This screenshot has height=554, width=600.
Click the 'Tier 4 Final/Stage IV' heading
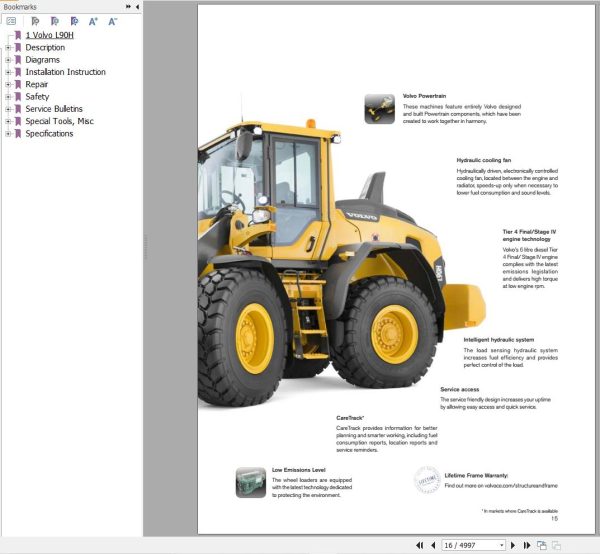[x=529, y=232]
